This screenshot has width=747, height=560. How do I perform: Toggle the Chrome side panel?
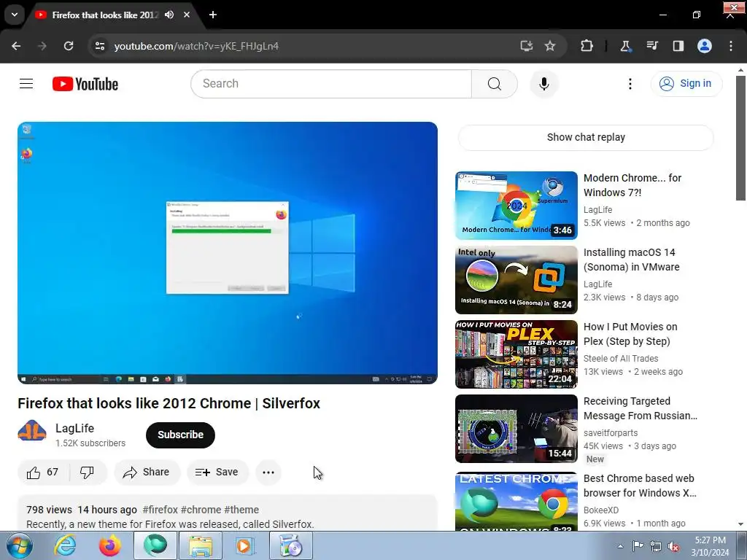coord(678,46)
